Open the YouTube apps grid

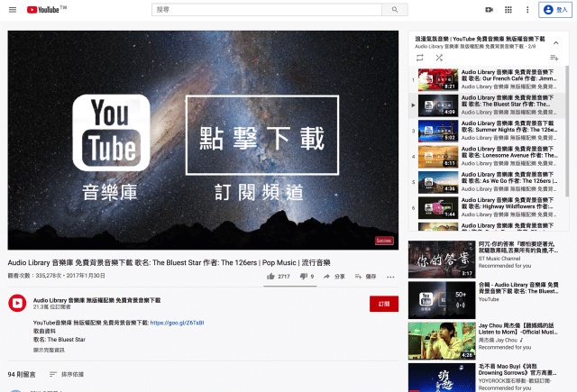tap(508, 10)
